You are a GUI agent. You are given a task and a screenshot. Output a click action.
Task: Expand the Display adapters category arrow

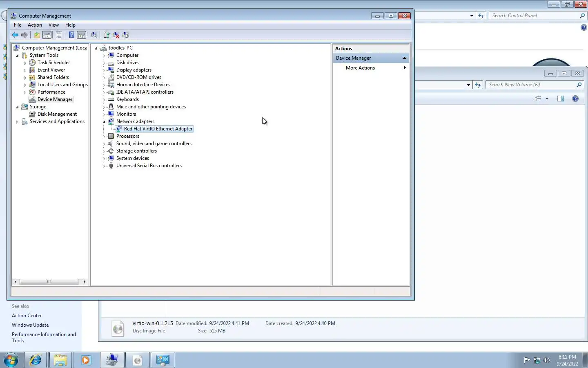click(104, 70)
